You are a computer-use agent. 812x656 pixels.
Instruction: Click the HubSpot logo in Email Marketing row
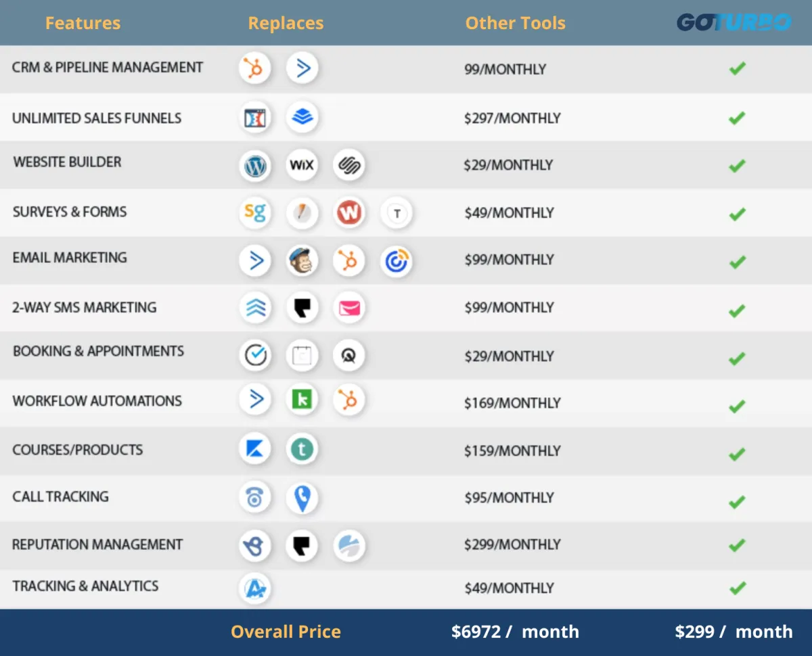[x=349, y=261]
